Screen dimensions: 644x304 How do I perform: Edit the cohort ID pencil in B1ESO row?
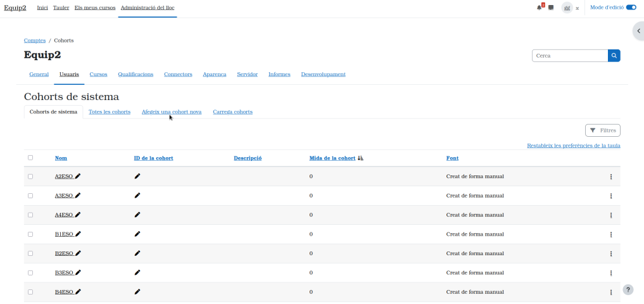tap(137, 234)
